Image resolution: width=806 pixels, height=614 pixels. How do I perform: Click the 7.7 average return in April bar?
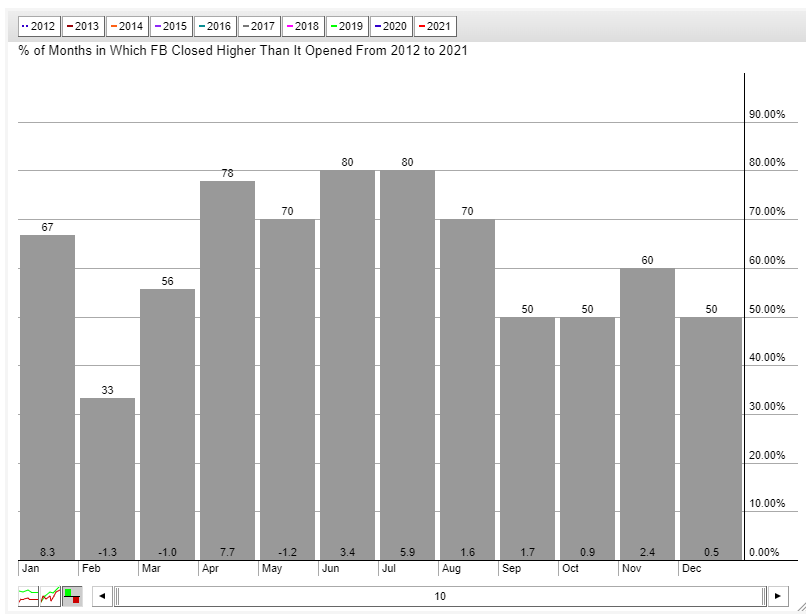227,552
